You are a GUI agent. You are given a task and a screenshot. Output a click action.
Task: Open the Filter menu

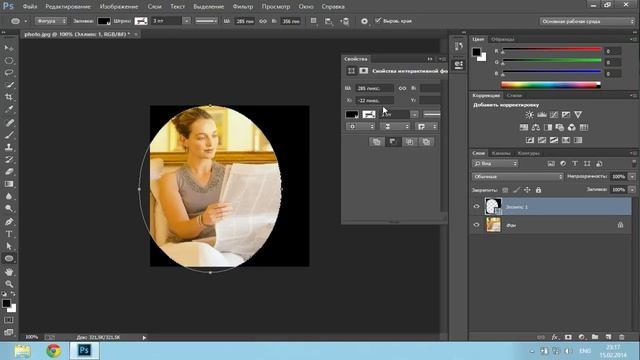tap(242, 7)
